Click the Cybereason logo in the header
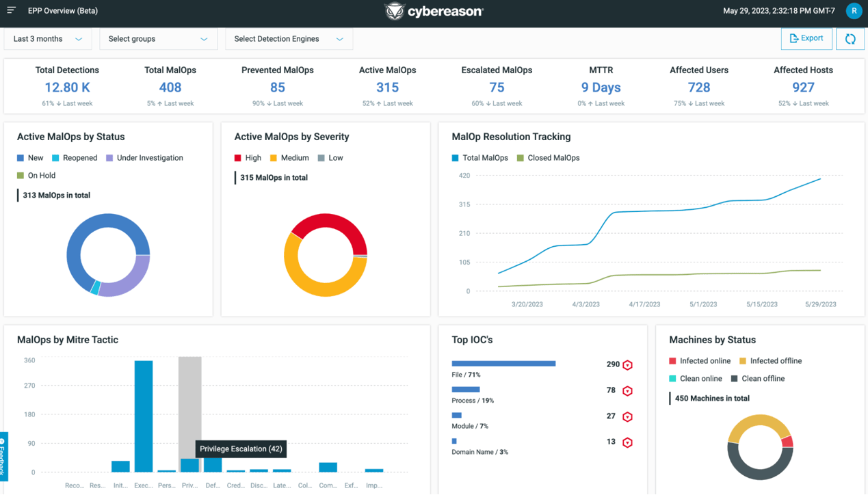 434,11
